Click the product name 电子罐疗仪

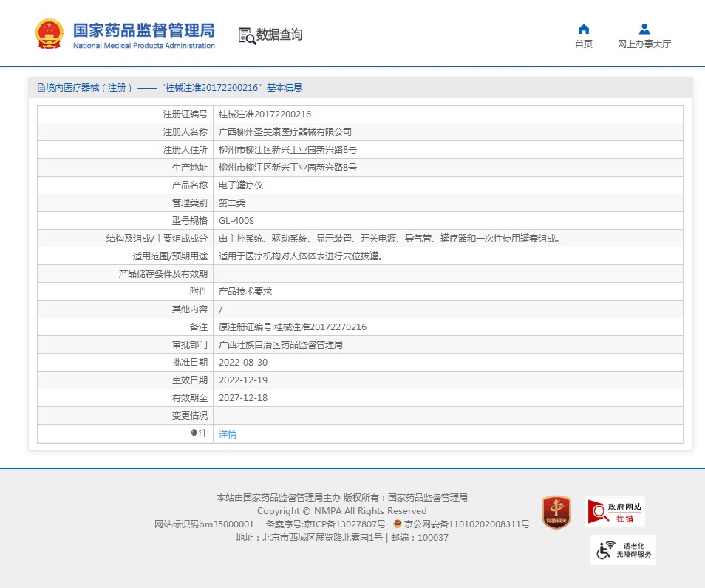point(241,185)
